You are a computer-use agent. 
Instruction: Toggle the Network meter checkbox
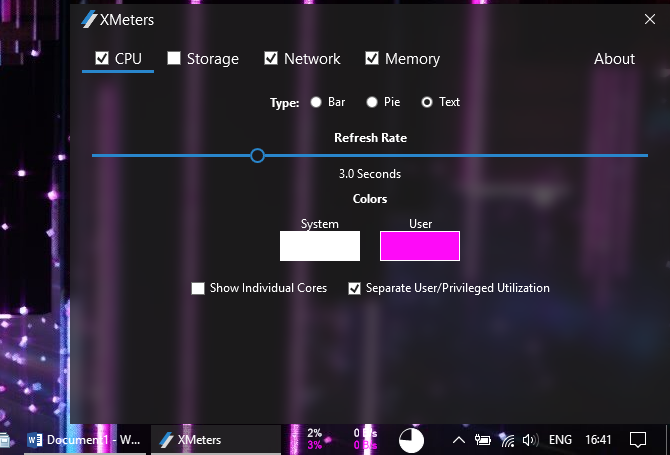[271, 59]
